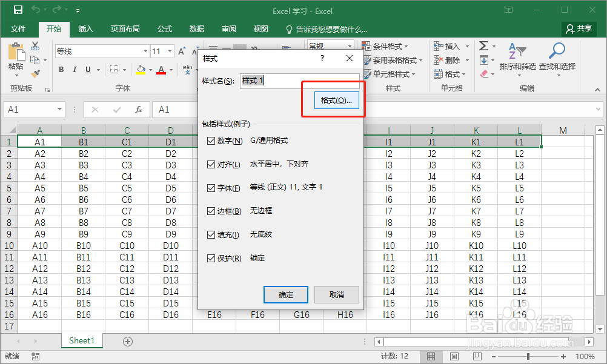Increase font size with larger A

[x=182, y=51]
